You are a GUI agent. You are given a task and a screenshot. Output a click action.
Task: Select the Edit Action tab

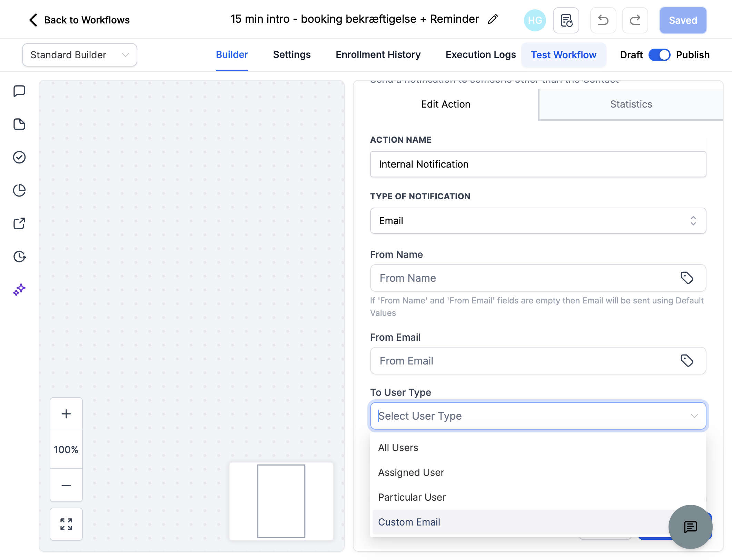point(446,104)
